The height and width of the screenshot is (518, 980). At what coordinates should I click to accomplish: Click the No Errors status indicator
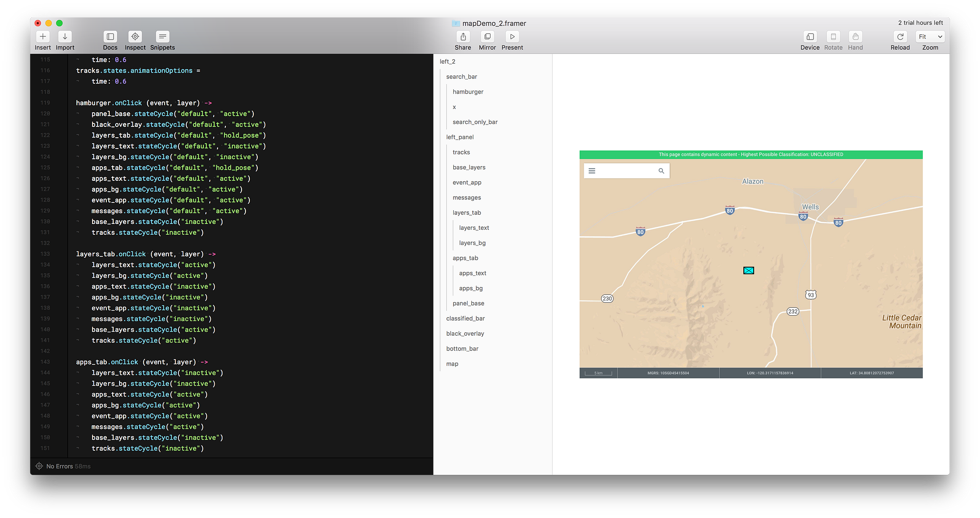coord(59,467)
